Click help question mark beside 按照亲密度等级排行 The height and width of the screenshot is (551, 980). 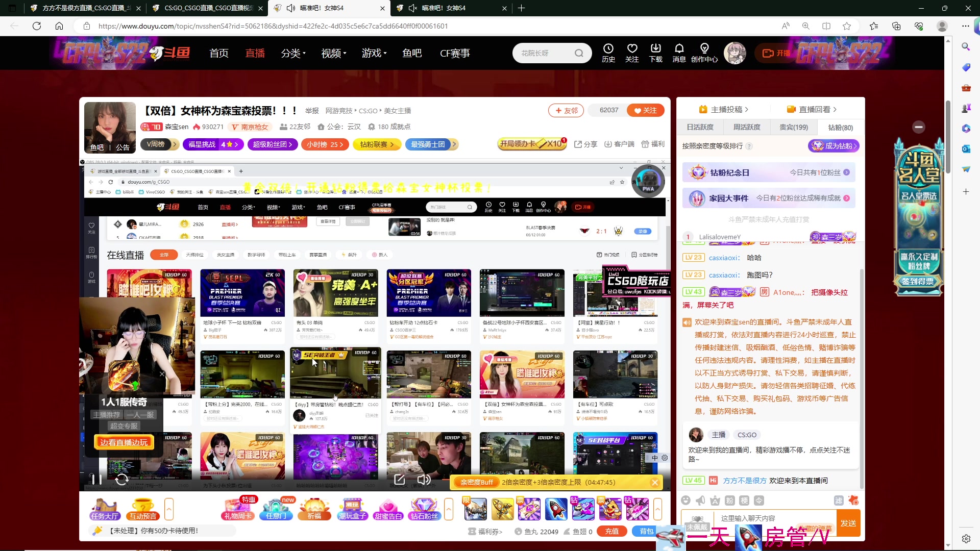coord(749,146)
